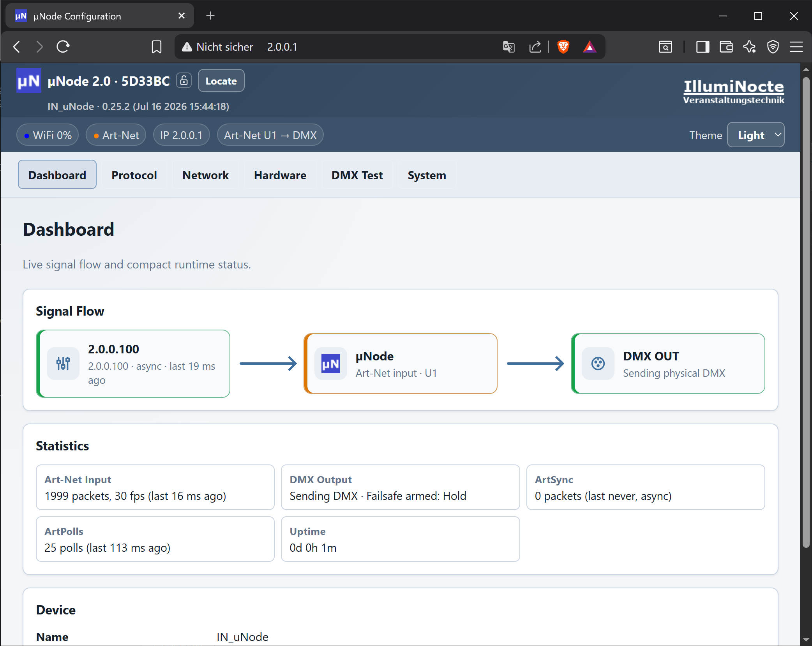812x646 pixels.
Task: Open the VPN shield icon
Action: 773,47
